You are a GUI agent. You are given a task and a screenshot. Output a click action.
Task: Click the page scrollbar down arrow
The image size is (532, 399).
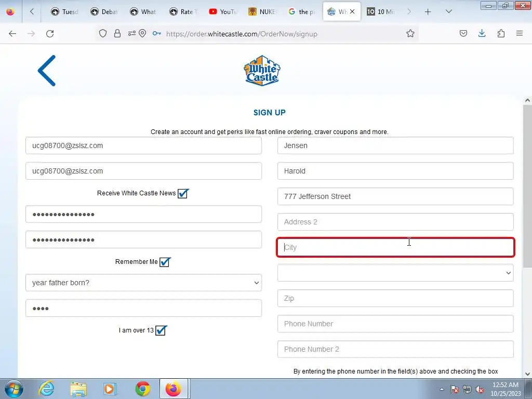527,374
